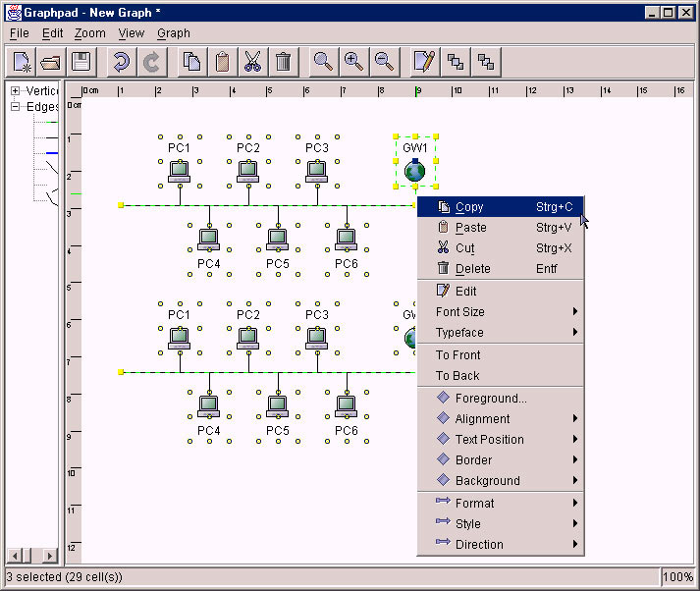Click the PC1 computer node in top row
The width and height of the screenshot is (700, 591).
click(x=179, y=170)
